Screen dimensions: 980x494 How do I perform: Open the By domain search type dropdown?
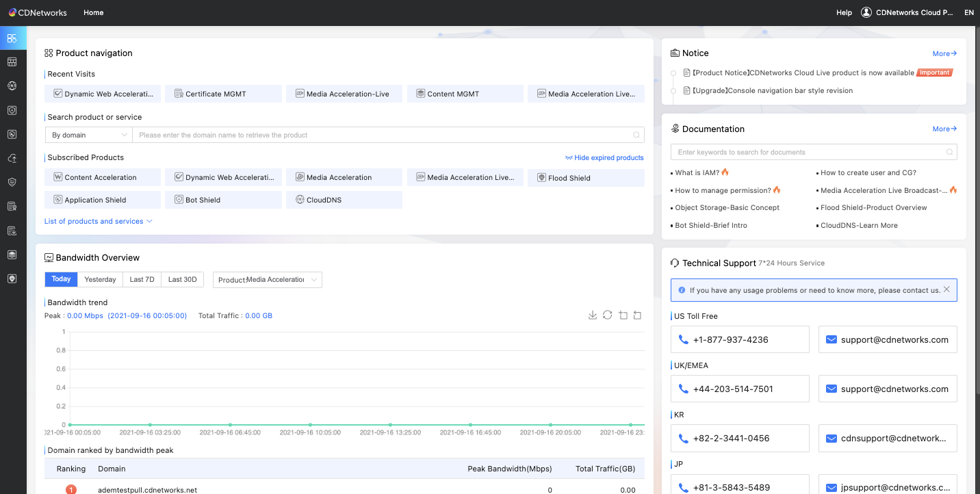point(88,135)
